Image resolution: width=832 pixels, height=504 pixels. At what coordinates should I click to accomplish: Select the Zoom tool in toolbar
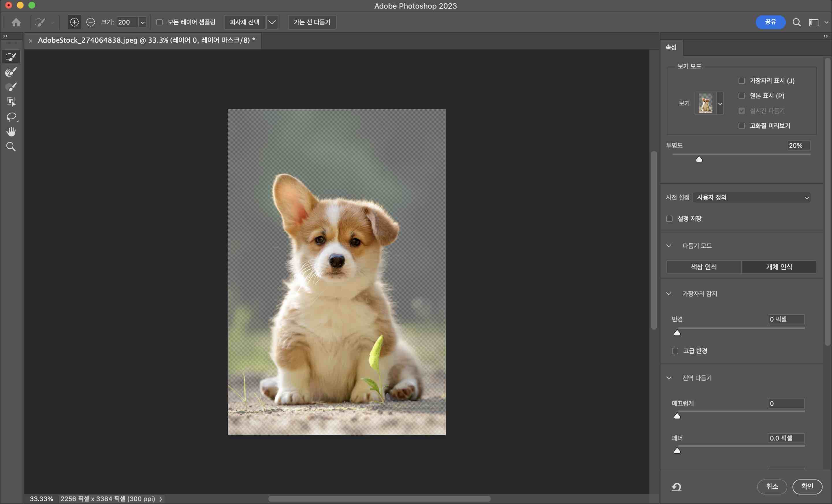tap(11, 146)
